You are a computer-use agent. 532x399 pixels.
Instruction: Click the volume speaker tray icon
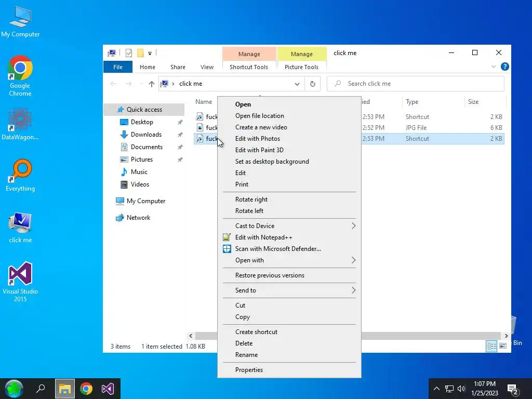[461, 389]
